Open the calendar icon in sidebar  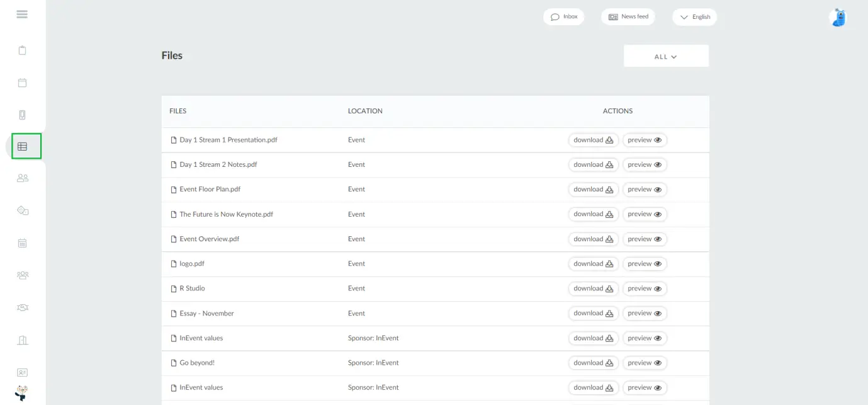22,83
